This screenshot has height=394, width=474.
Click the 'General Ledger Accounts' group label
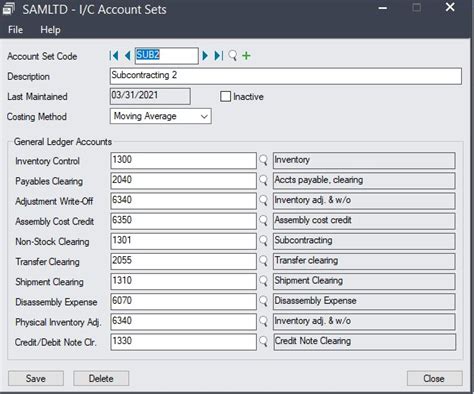63,142
